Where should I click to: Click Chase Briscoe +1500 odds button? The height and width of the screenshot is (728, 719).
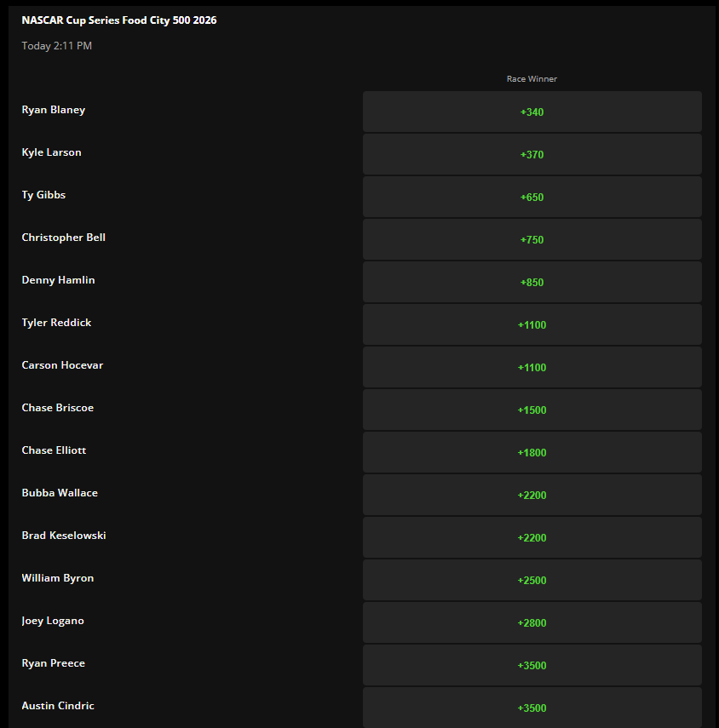[x=532, y=410]
